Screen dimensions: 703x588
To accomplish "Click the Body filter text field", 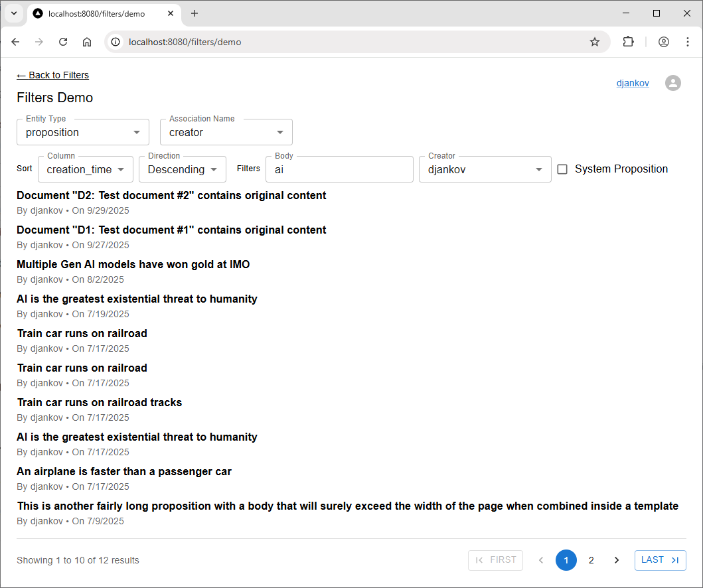I will click(339, 169).
